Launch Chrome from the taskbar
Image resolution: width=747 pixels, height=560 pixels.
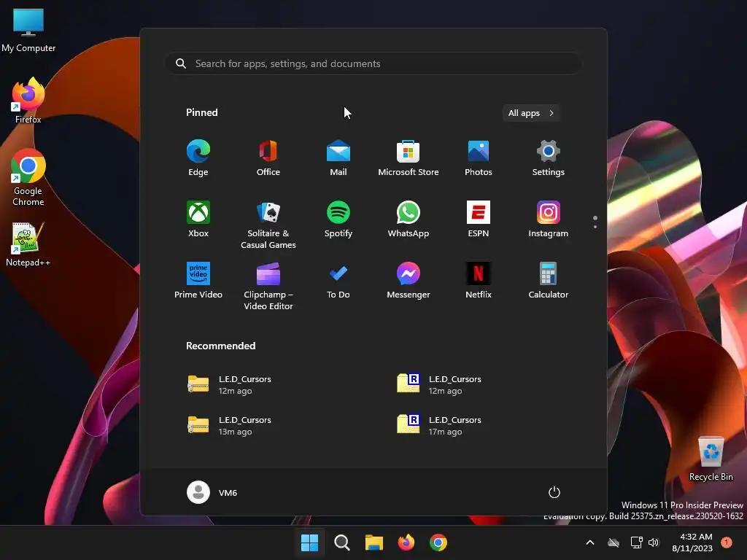click(x=438, y=542)
